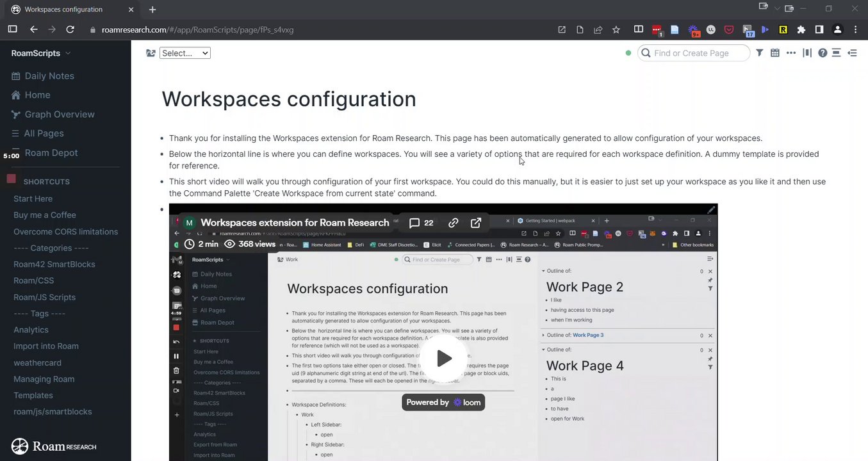The height and width of the screenshot is (461, 868).
Task: Open the Pocket extension icon
Action: 729,29
